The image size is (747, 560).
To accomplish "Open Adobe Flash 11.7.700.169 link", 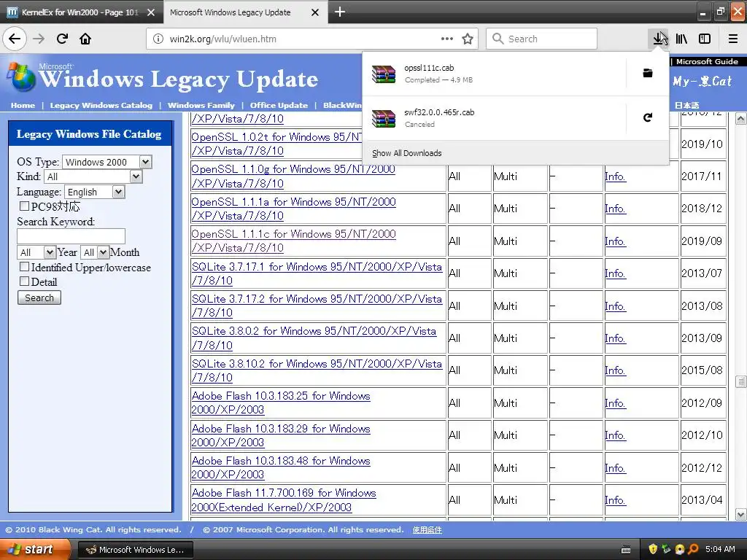I will [x=284, y=500].
